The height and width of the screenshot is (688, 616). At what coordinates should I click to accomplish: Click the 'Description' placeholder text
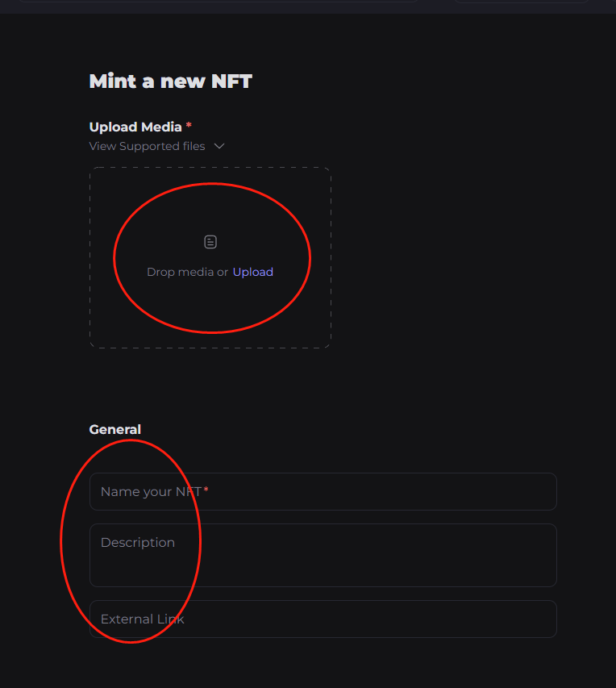pos(138,543)
